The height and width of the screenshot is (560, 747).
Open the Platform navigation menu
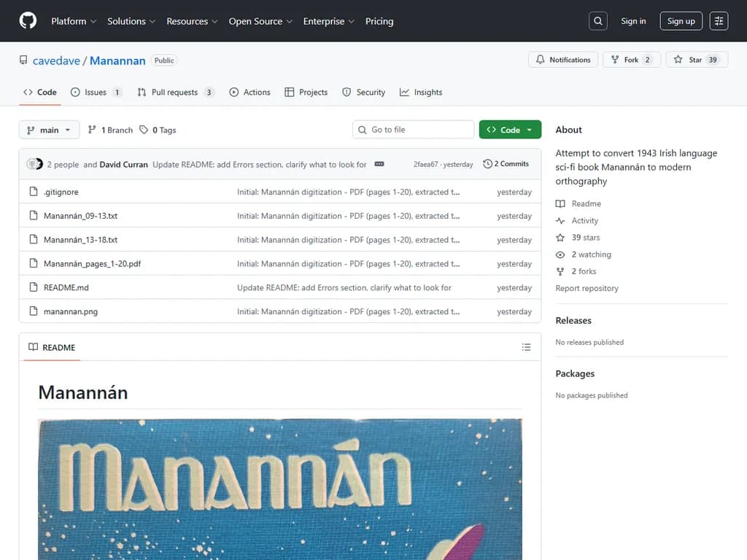pyautogui.click(x=74, y=21)
